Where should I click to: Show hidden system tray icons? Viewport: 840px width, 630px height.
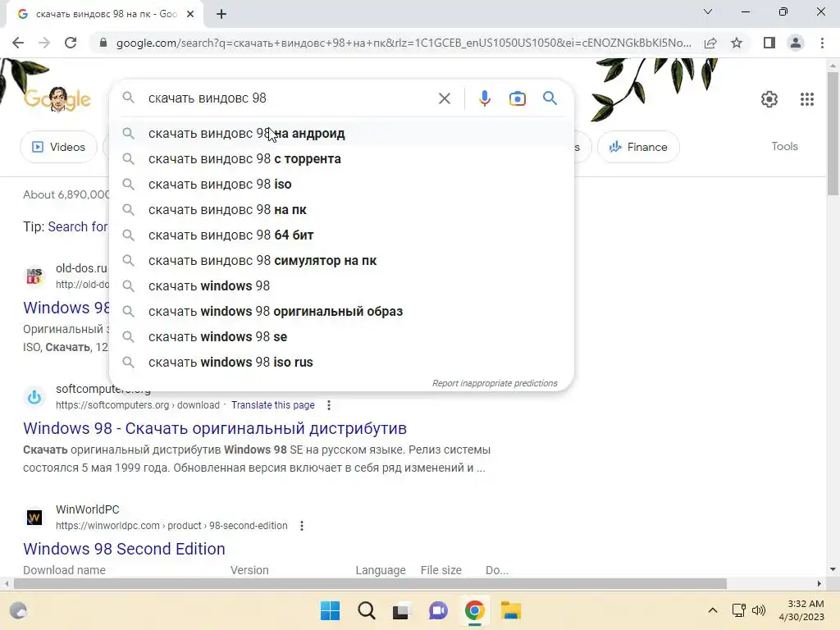[x=713, y=610]
